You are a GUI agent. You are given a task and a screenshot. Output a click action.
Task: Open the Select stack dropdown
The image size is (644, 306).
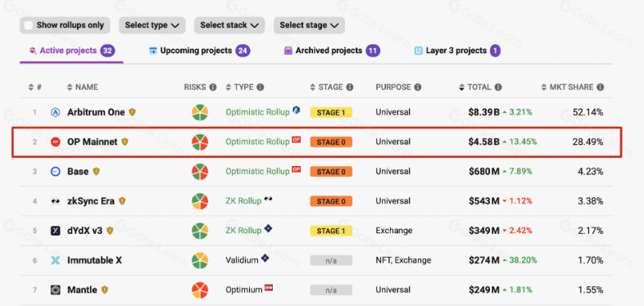(229, 25)
